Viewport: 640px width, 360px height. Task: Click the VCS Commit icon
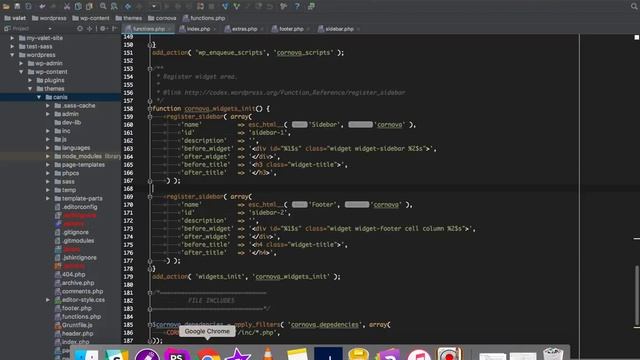coord(237,6)
